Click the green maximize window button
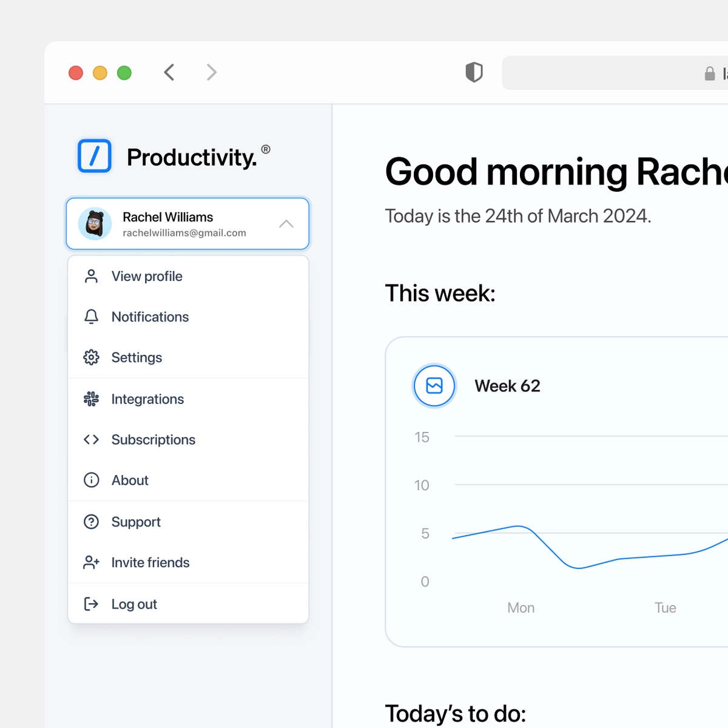Viewport: 728px width, 728px height. pyautogui.click(x=124, y=73)
